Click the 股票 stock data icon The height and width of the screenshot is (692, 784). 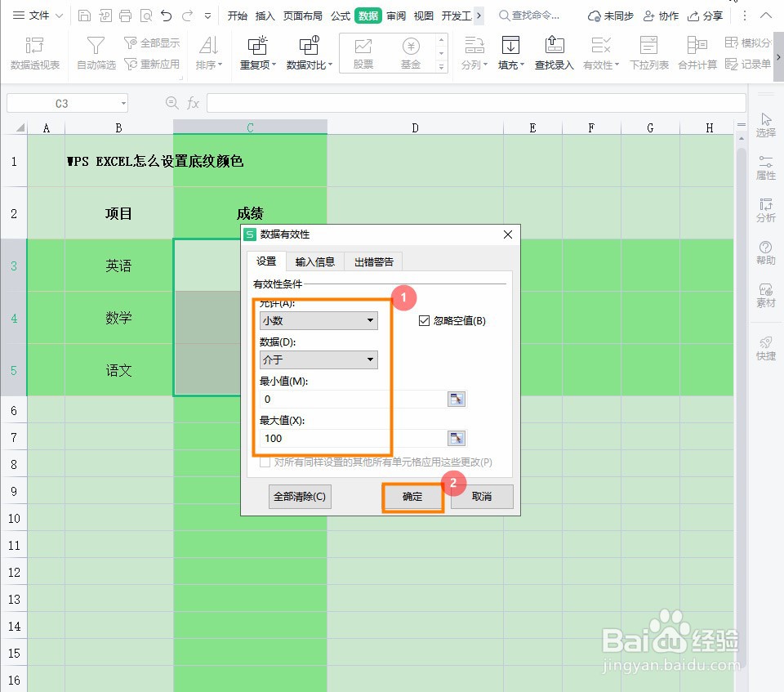[x=363, y=53]
